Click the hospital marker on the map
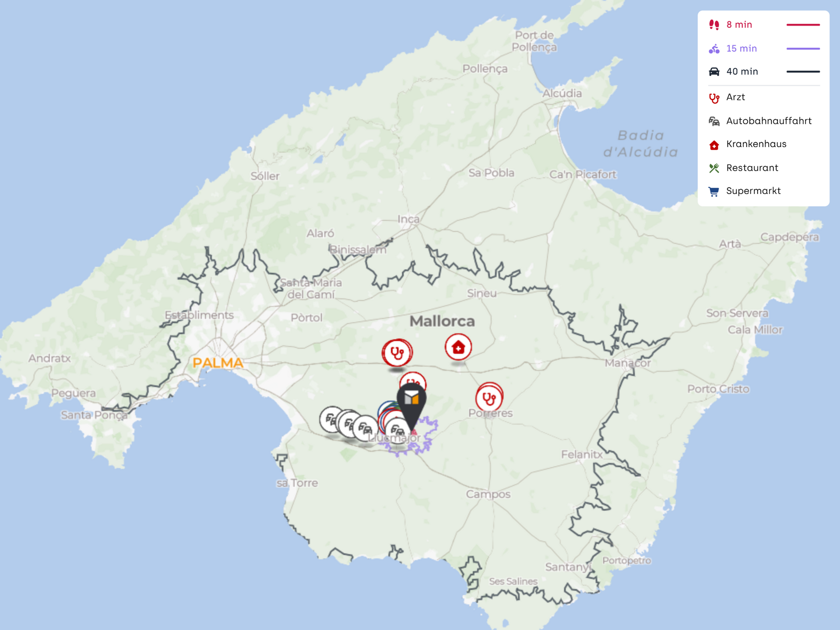The width and height of the screenshot is (840, 630). 458,347
